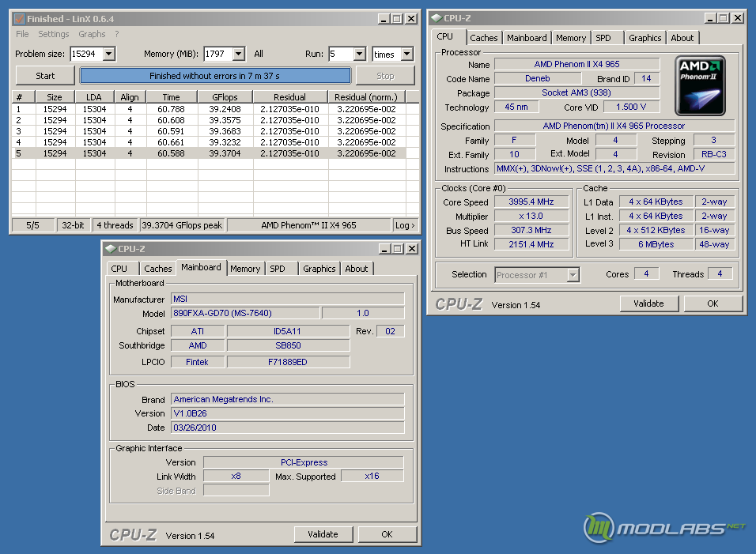The height and width of the screenshot is (554, 756).
Task: Select Graphics tab in Mainboard CPU-Z window
Action: pyautogui.click(x=319, y=269)
